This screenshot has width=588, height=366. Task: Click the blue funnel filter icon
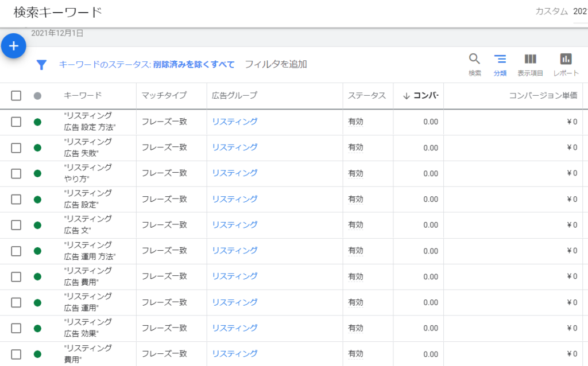[x=41, y=65]
